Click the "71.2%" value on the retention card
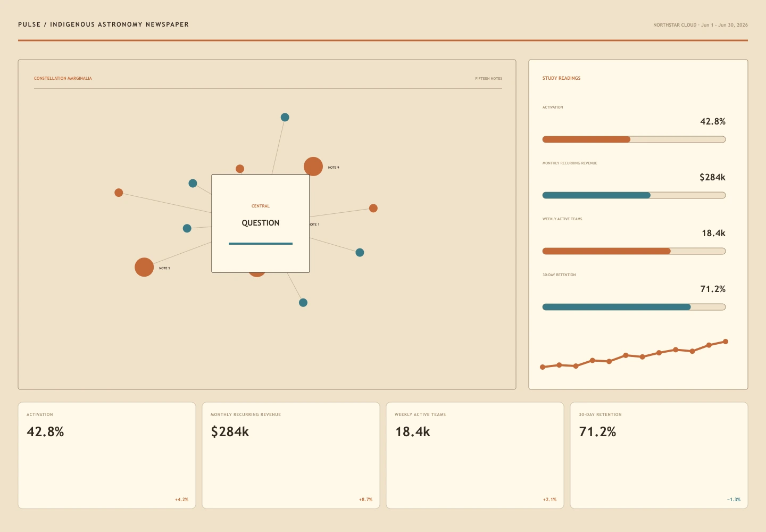 point(597,431)
